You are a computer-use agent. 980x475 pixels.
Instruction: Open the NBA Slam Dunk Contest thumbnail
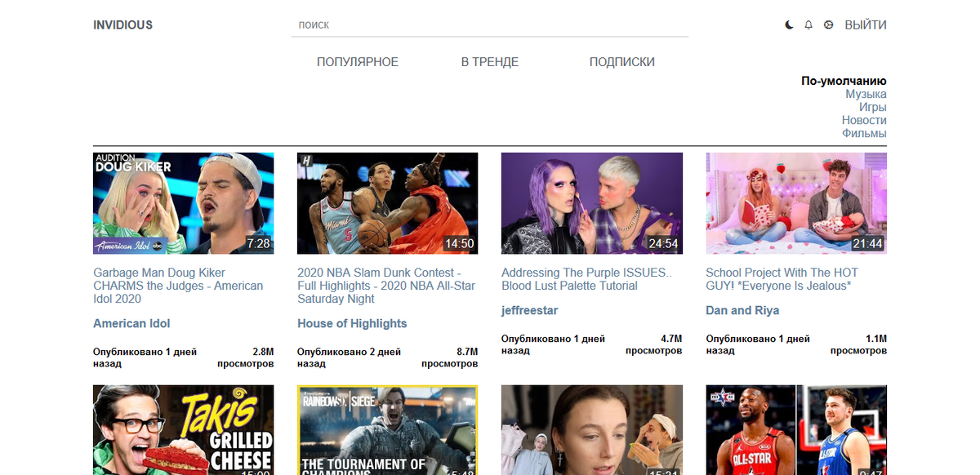tap(388, 203)
